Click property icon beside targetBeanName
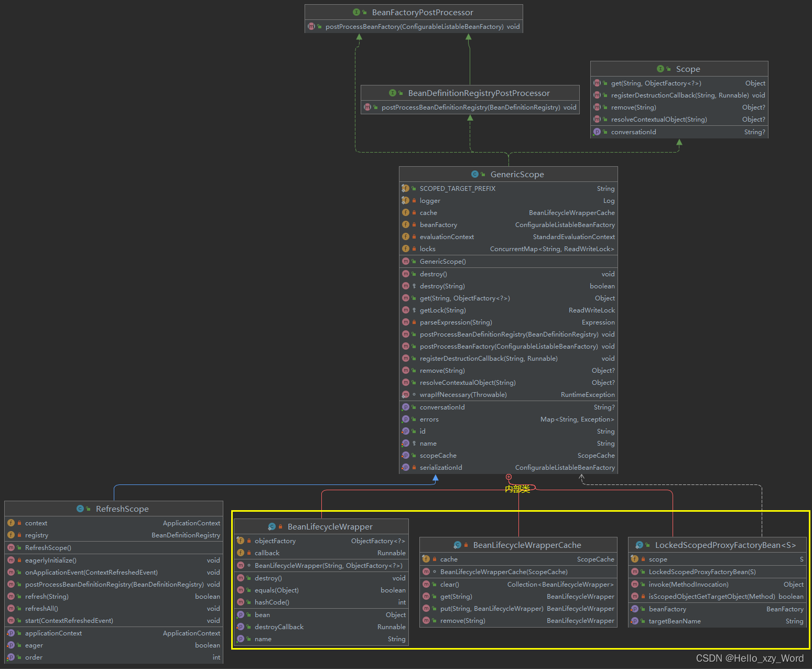 click(635, 621)
